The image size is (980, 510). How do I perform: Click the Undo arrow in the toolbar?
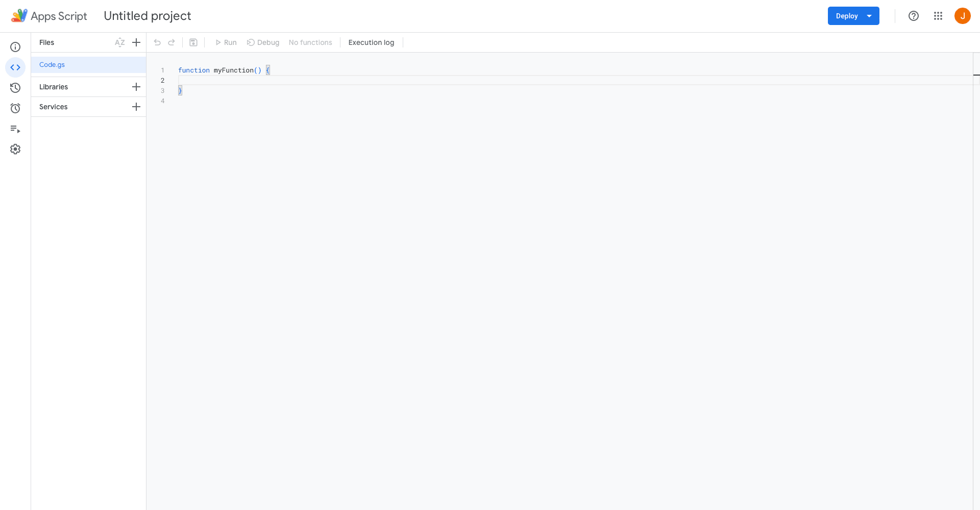click(157, 42)
